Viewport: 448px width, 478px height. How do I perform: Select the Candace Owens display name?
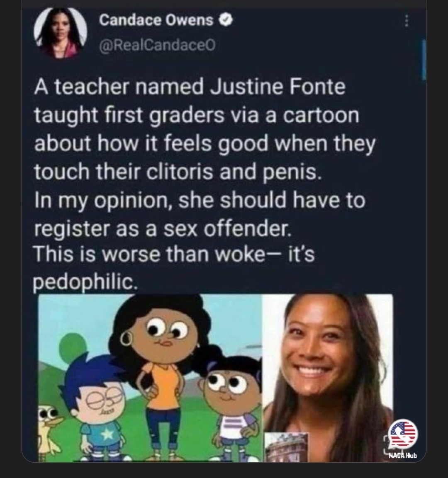tap(156, 20)
